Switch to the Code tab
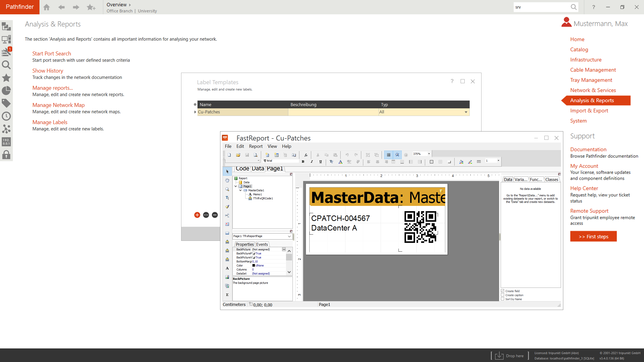Viewport: 644px width, 362px height. tap(242, 168)
